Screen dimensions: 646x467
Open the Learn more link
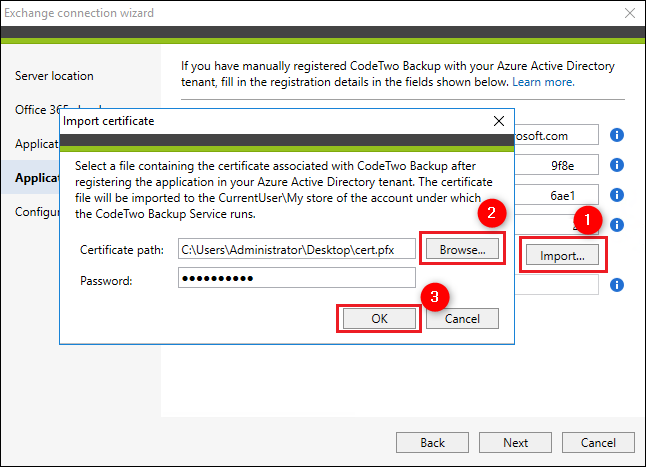click(x=543, y=82)
